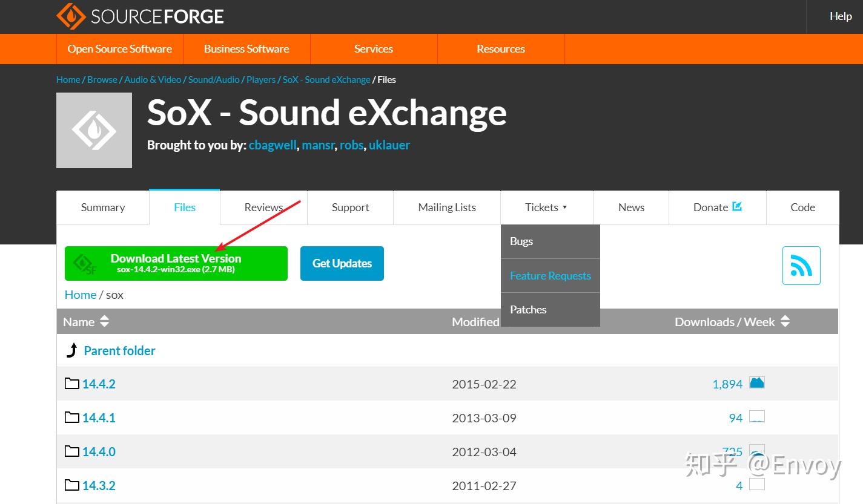Open the 14.4.2 folder link
863x504 pixels.
[99, 384]
